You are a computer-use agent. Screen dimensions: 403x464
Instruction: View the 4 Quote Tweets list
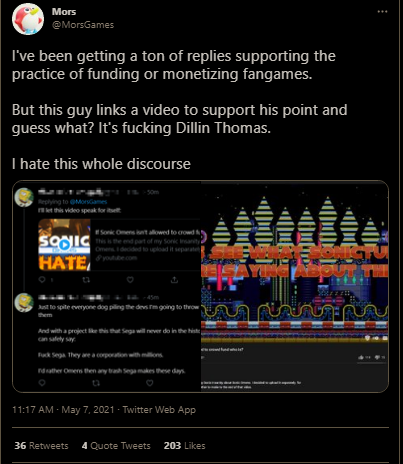116,446
